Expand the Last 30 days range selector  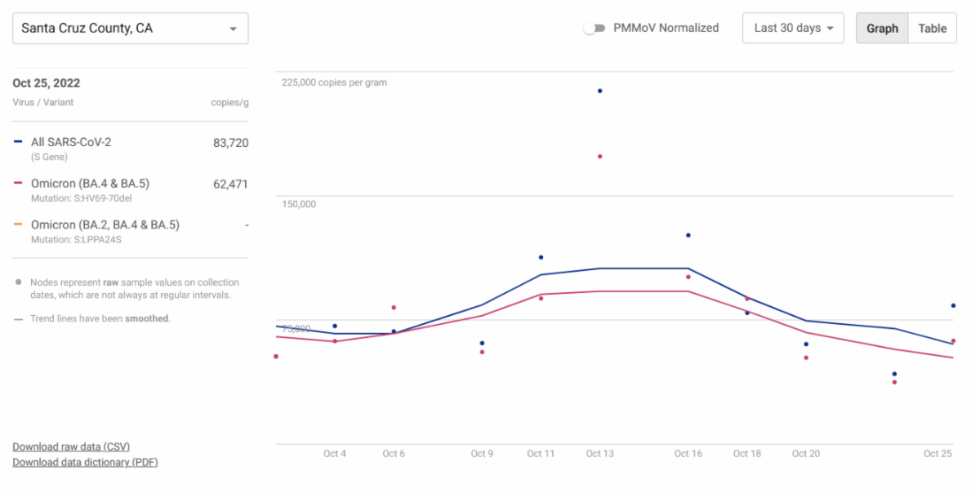(792, 29)
